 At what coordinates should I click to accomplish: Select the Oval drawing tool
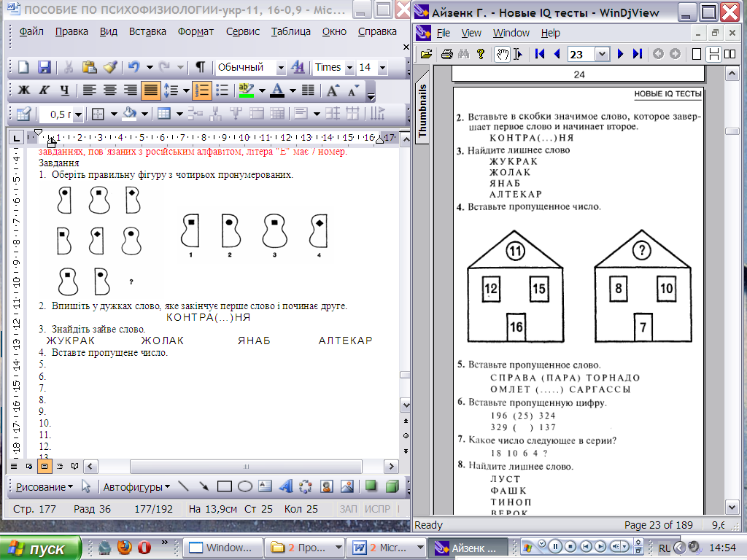tap(245, 486)
